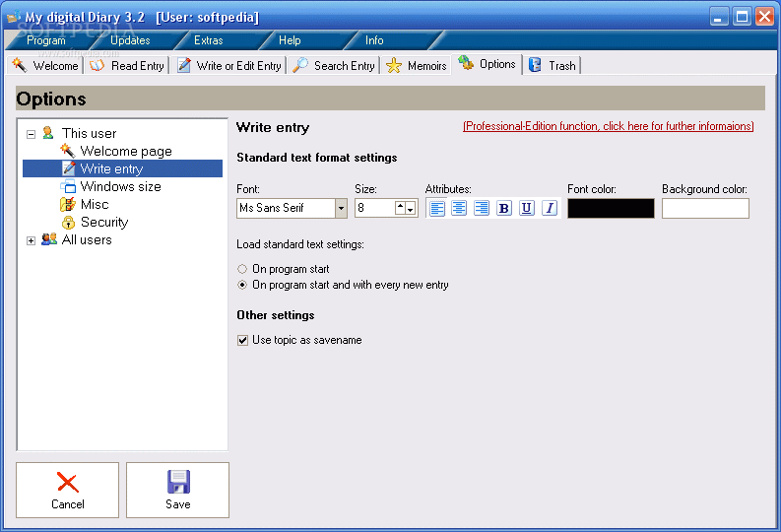Click the All users group icon

point(49,239)
